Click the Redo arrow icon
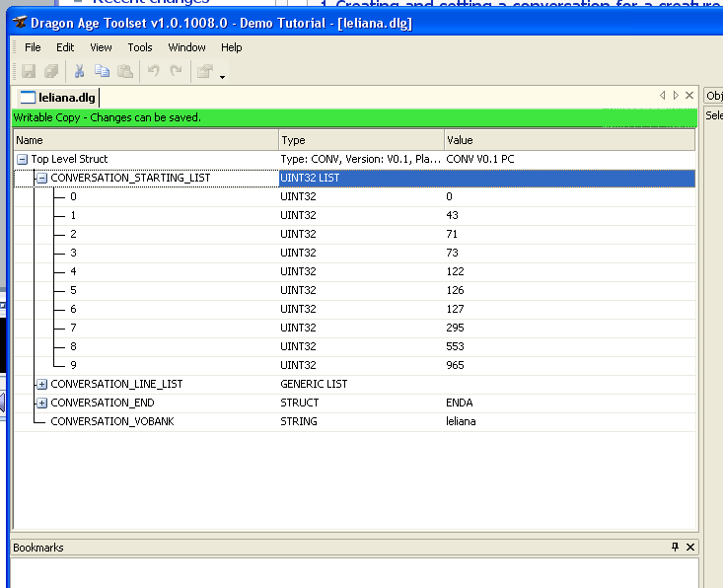 click(x=176, y=71)
